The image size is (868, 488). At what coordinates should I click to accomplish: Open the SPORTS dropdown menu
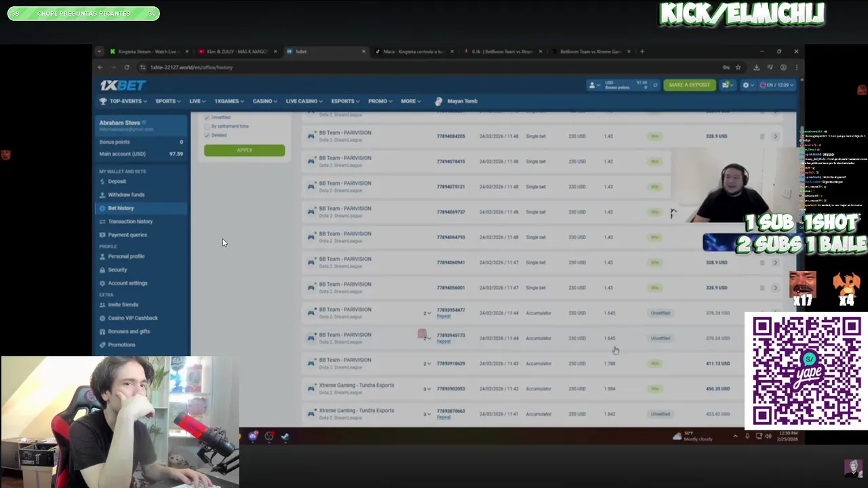point(168,101)
